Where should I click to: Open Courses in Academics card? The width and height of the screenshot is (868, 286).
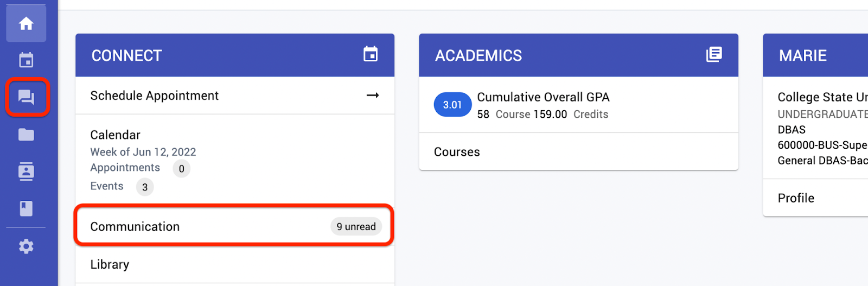pyautogui.click(x=579, y=152)
